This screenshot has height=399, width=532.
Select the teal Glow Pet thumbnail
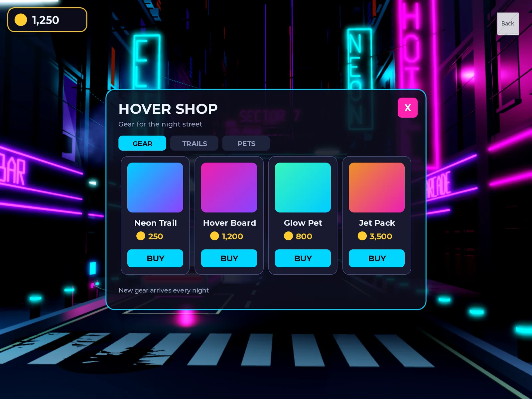(303, 188)
